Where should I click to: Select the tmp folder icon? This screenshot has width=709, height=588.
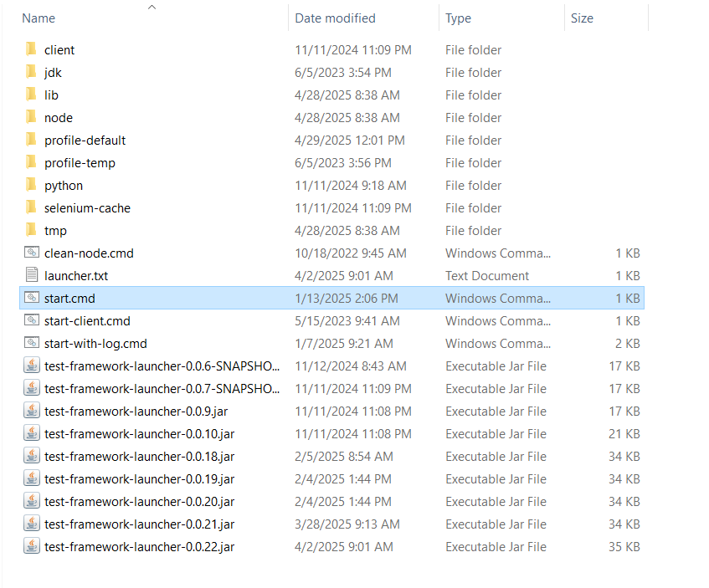tap(31, 230)
